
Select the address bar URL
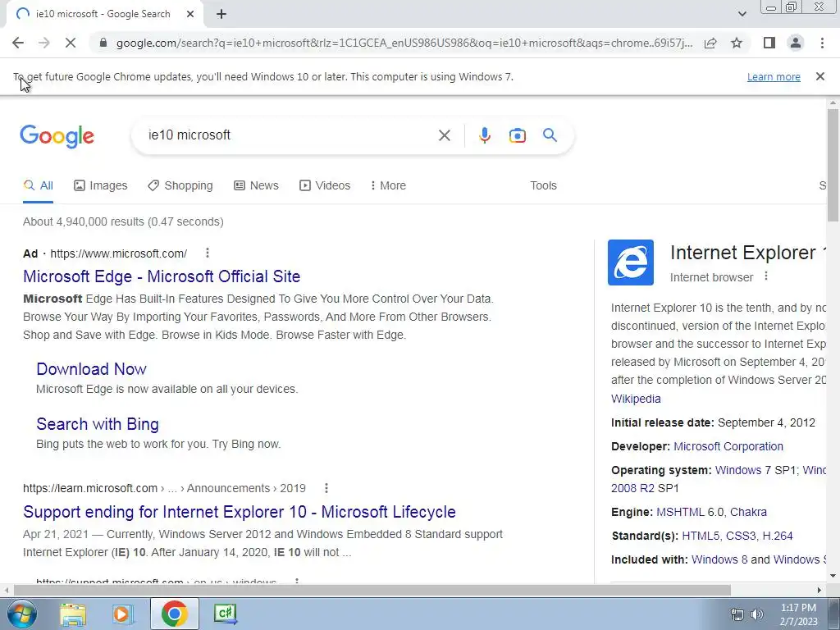click(x=404, y=43)
